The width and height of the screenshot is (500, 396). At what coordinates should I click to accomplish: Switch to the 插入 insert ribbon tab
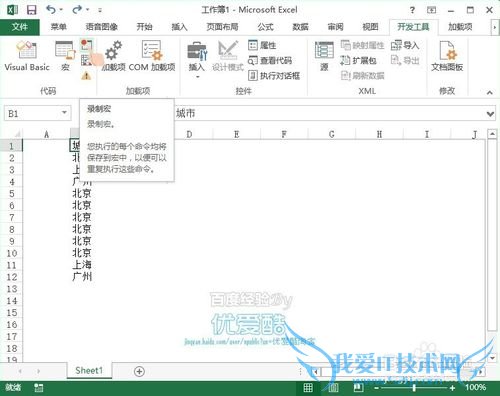pyautogui.click(x=179, y=27)
